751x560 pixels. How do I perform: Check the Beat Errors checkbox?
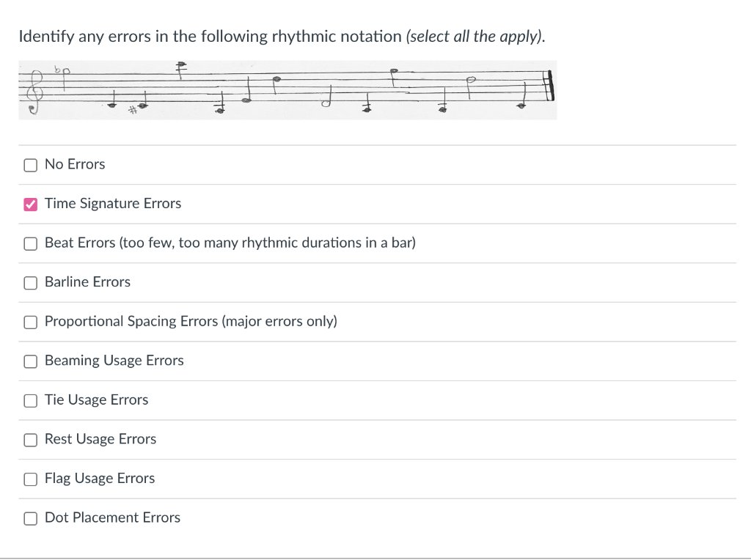tap(30, 243)
